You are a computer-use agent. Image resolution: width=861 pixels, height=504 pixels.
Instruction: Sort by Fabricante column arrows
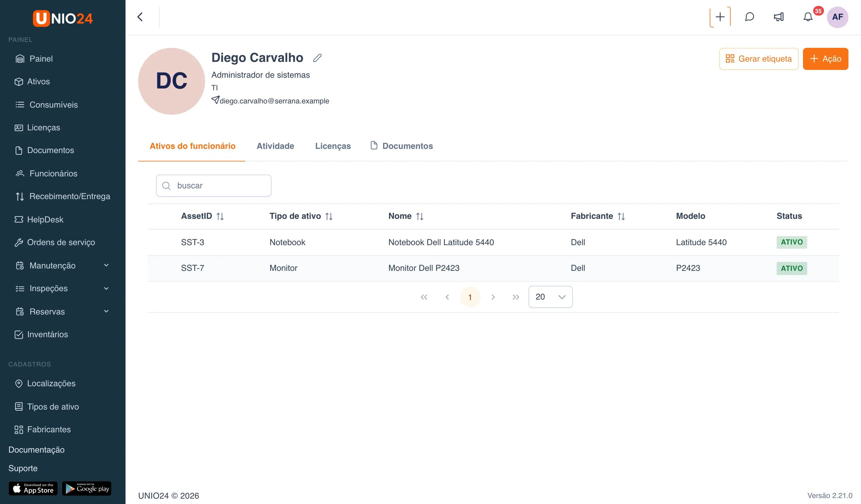622,216
